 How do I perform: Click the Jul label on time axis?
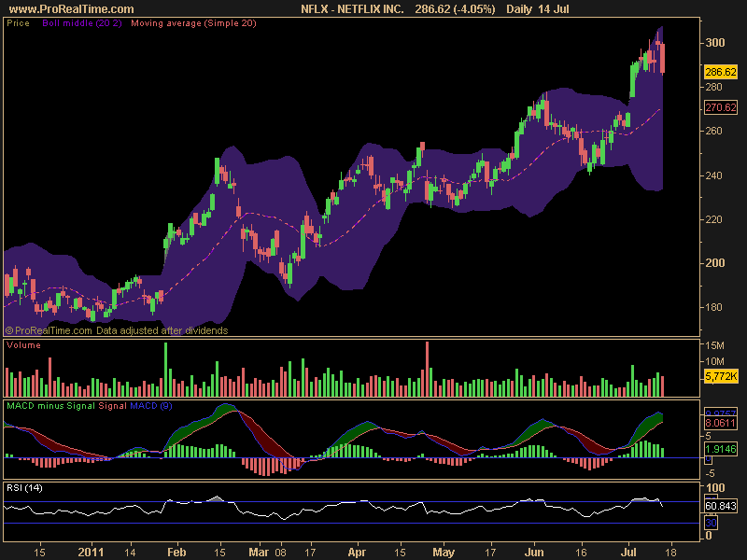pos(628,552)
